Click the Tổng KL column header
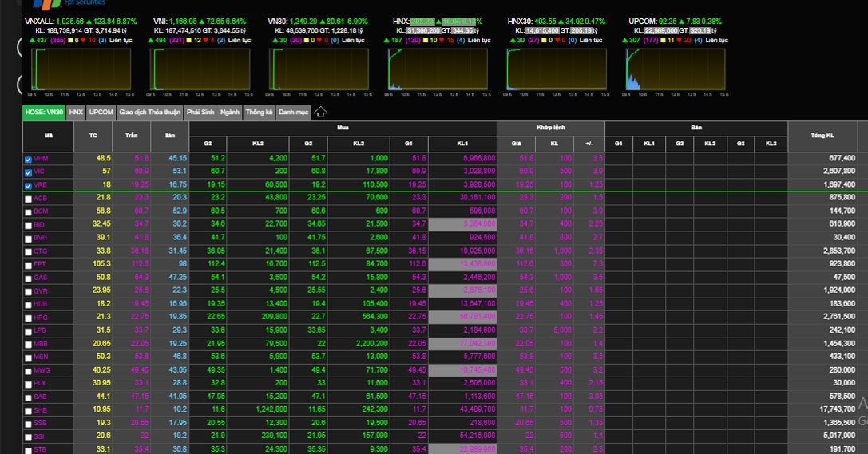 [x=822, y=136]
